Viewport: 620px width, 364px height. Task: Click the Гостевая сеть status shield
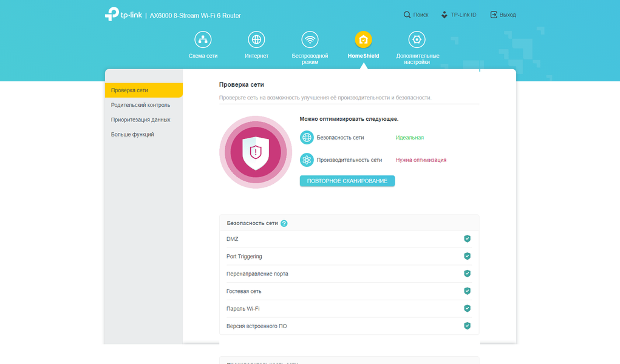467,291
